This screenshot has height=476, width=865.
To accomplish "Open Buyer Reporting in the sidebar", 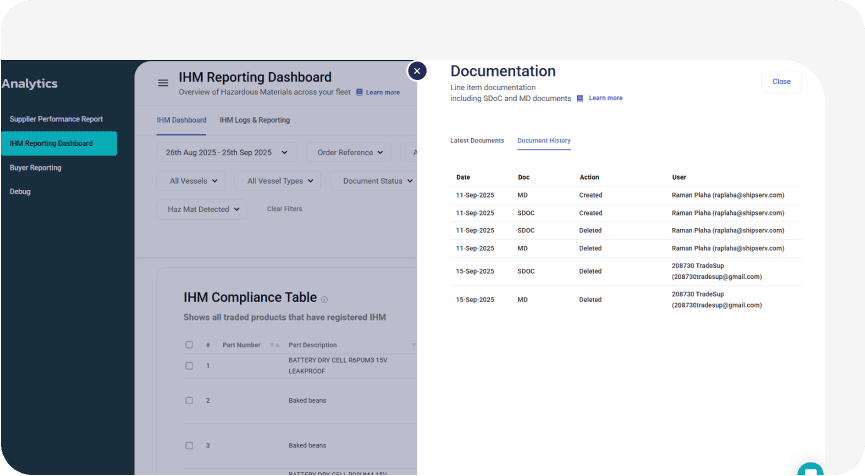I will click(x=35, y=168).
